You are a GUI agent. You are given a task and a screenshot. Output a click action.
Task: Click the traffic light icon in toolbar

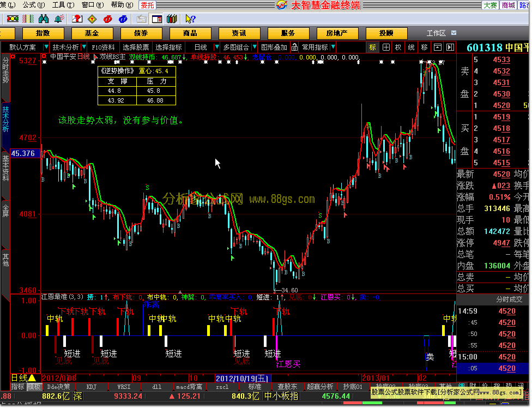coord(13,19)
